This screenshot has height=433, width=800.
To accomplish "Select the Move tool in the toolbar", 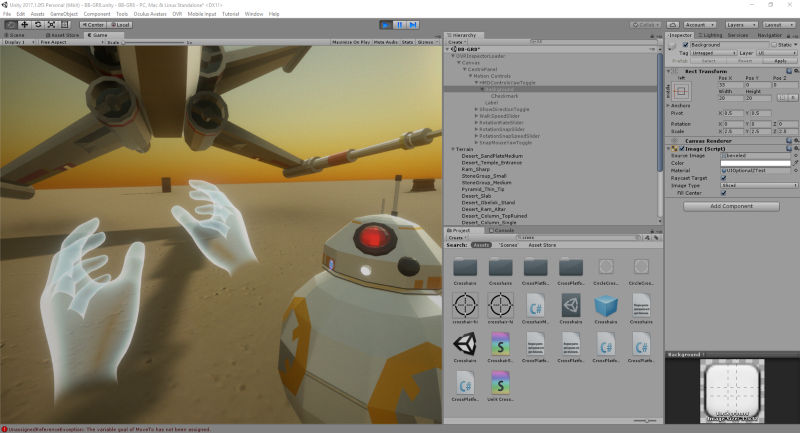I will click(22, 24).
